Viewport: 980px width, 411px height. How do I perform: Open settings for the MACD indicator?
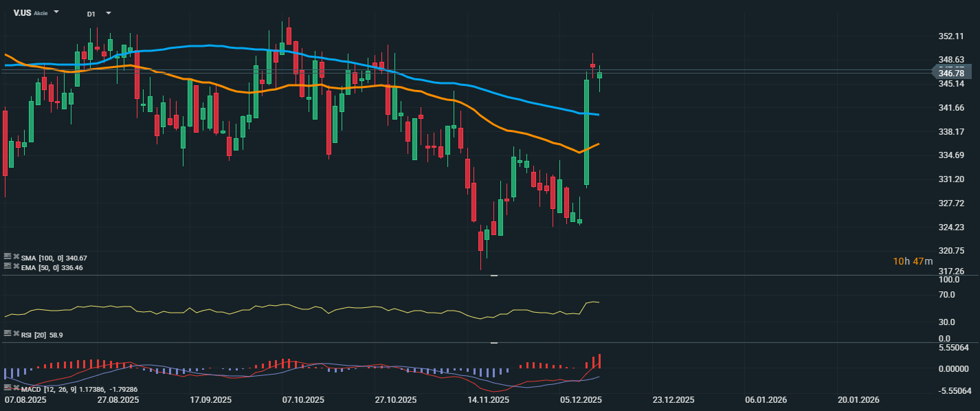[8, 388]
